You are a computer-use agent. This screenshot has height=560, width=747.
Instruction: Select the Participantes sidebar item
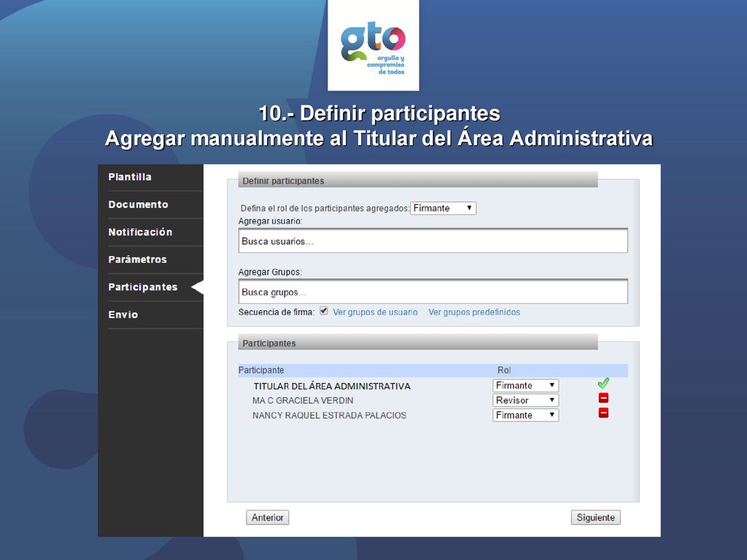coord(142,287)
